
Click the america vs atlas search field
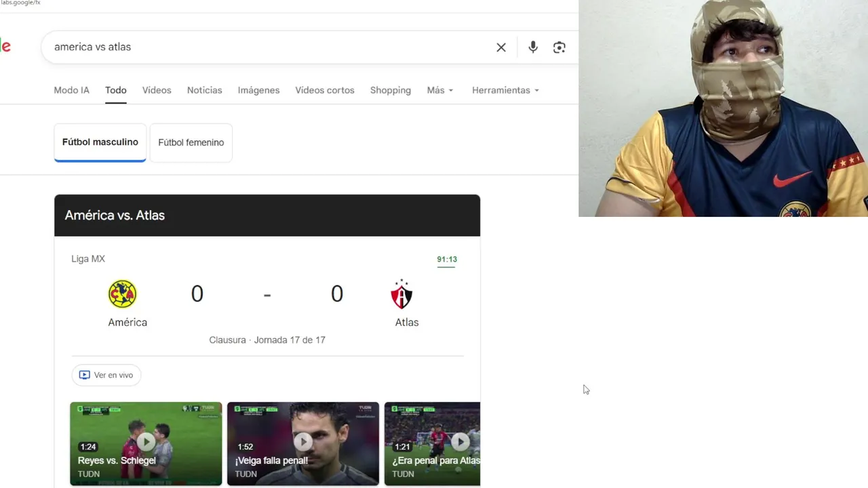271,47
